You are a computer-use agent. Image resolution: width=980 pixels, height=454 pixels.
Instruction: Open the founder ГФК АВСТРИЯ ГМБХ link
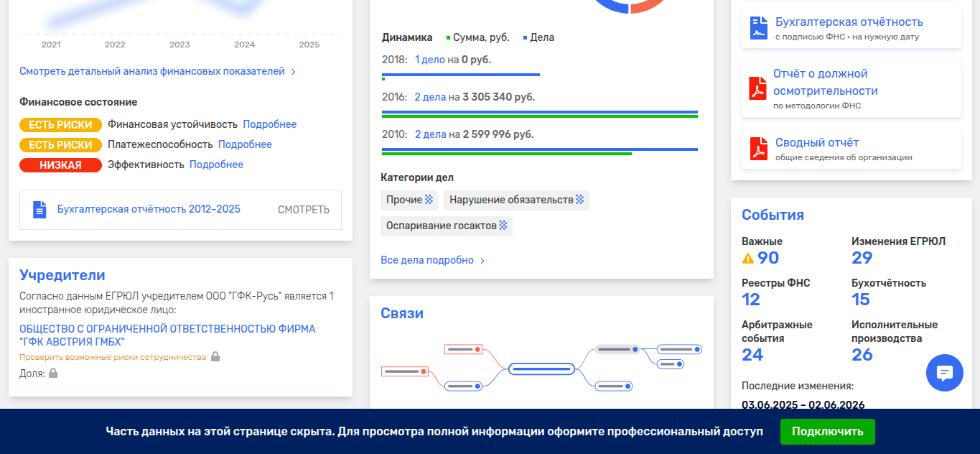point(167,335)
